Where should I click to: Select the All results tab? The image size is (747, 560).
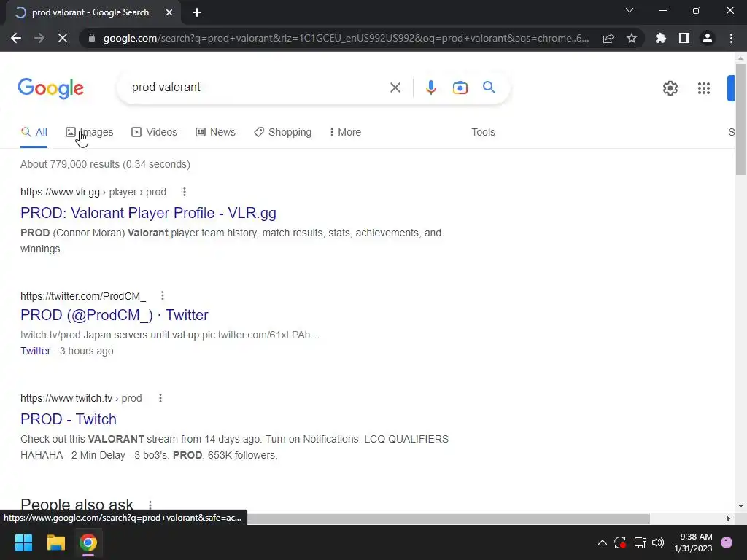pos(34,132)
